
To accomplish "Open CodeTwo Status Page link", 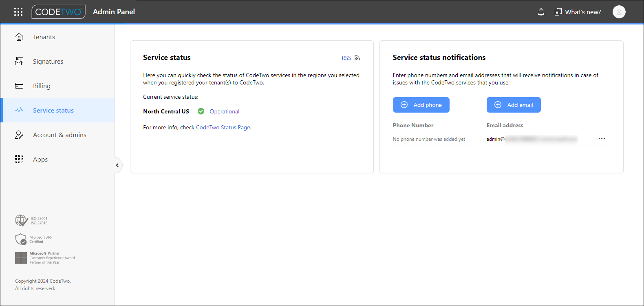I will coord(223,127).
